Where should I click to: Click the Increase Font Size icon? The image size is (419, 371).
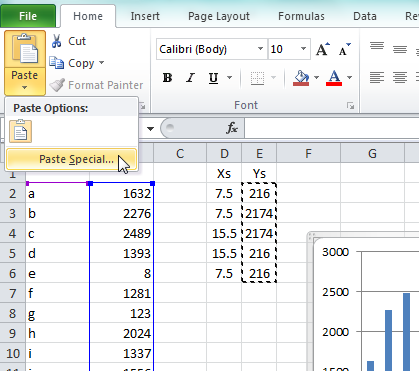coord(322,49)
